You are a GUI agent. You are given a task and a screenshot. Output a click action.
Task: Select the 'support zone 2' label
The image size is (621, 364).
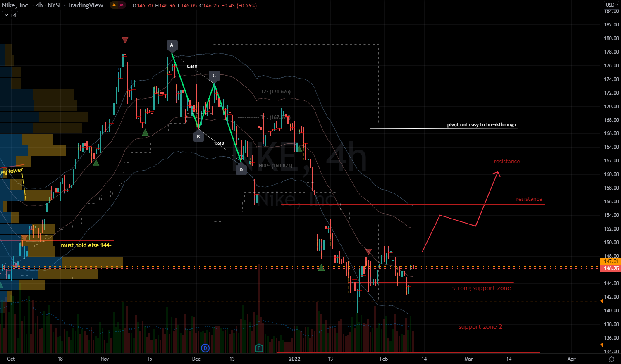(x=480, y=327)
